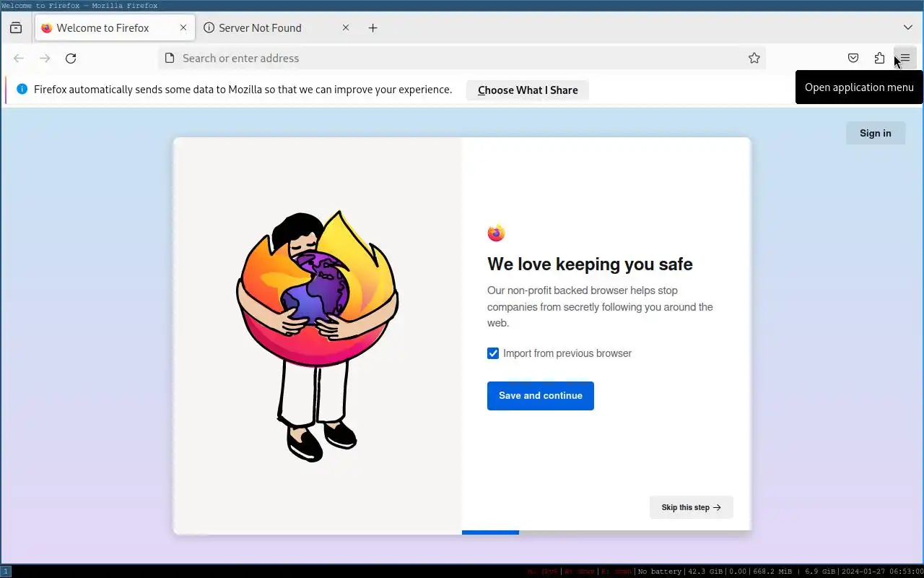Bookmark this page with star icon

[754, 58]
